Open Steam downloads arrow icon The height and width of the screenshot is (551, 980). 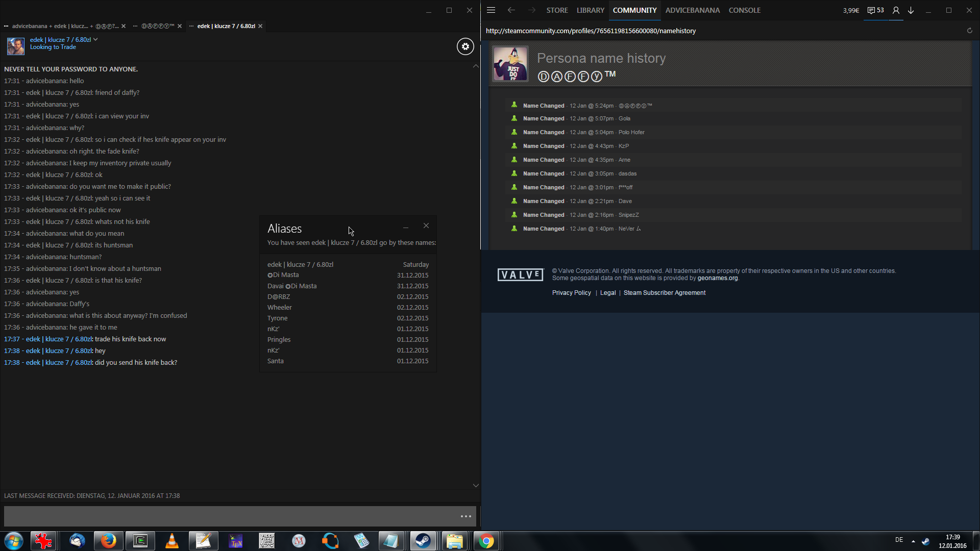[x=911, y=10]
